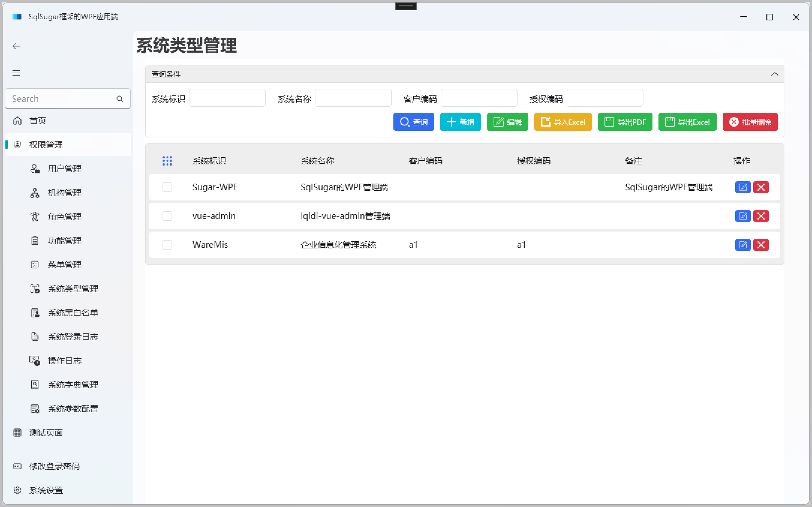
Task: Click the search magnifier icon in the sidebar
Action: (120, 99)
